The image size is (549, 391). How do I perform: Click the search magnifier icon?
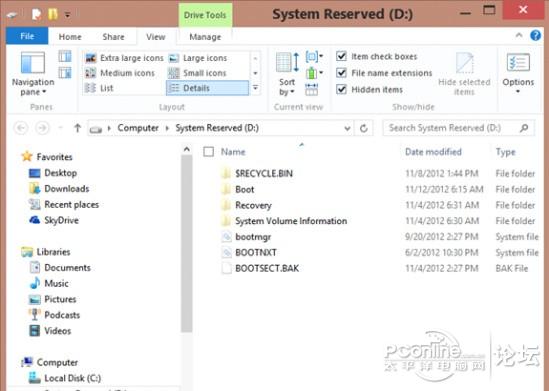click(x=524, y=128)
